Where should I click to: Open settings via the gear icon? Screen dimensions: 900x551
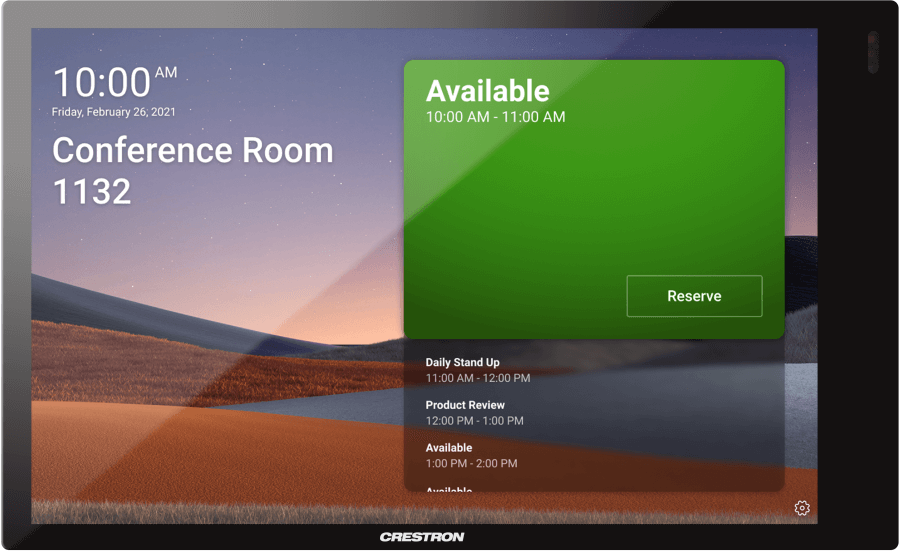pyautogui.click(x=802, y=508)
